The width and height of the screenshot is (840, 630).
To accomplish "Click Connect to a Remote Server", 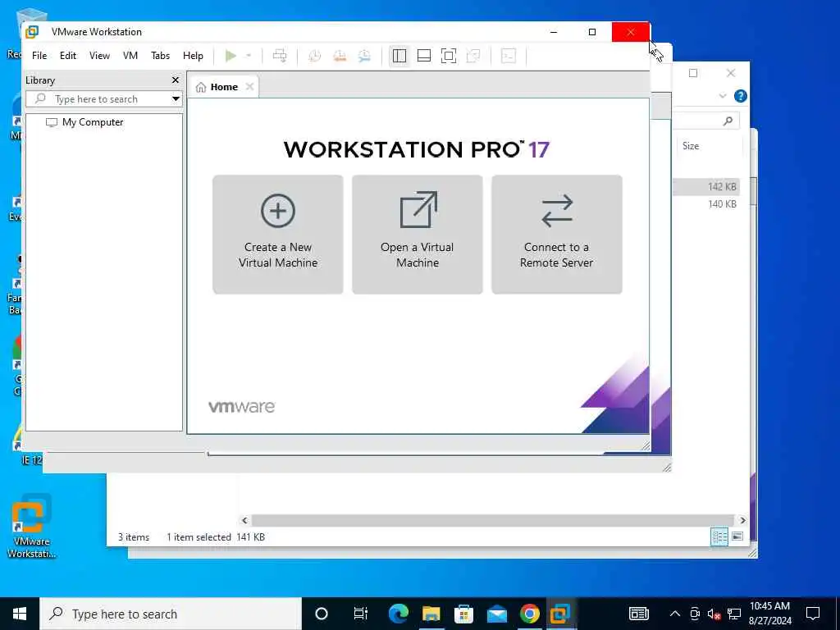I will (557, 234).
